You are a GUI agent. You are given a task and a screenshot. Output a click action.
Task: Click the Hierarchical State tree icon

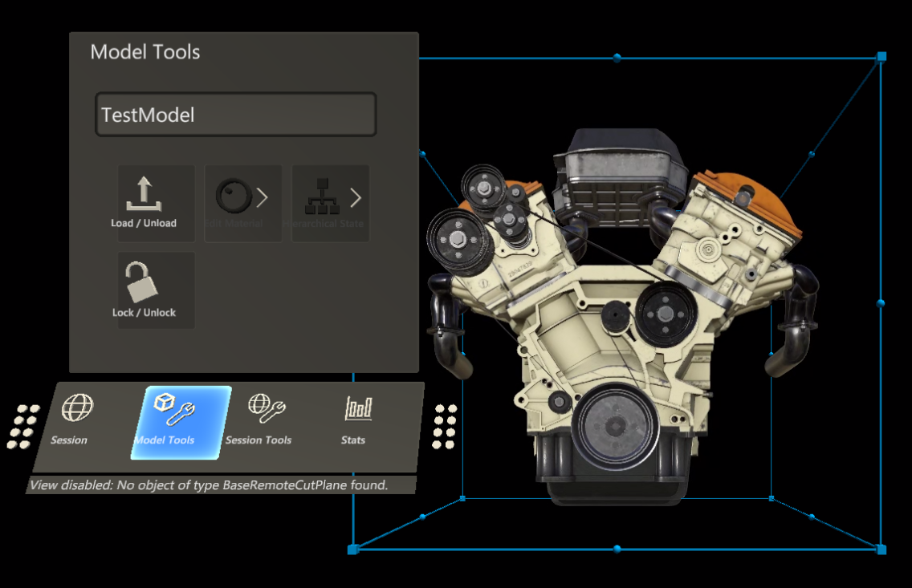pos(321,195)
